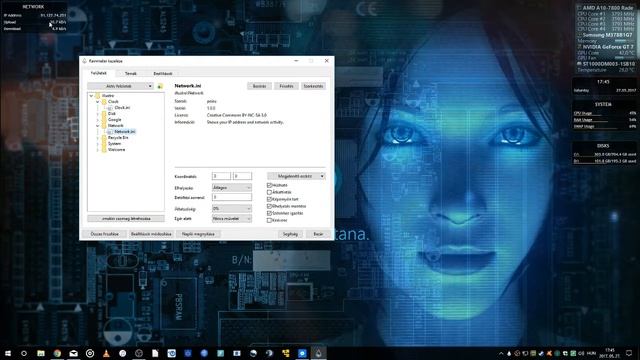This screenshot has width=640, height=360.
Task: Open the Action Center notification icon
Action: 629,353
